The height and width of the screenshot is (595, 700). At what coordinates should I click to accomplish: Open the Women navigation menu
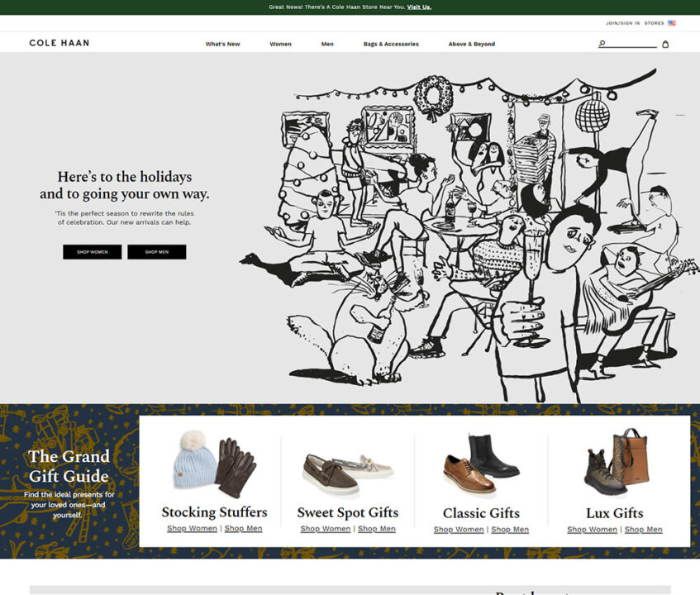(280, 43)
